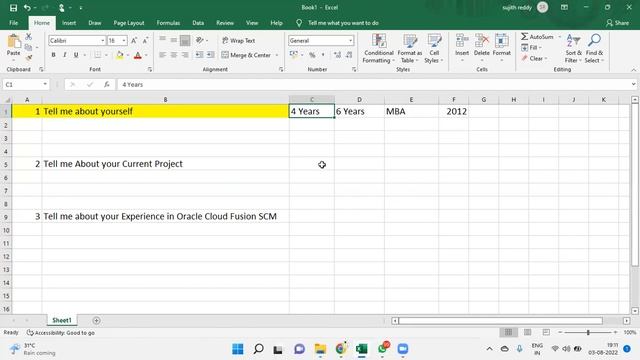Image resolution: width=640 pixels, height=360 pixels.
Task: Click the Delete cells icon
Action: pos(482,41)
